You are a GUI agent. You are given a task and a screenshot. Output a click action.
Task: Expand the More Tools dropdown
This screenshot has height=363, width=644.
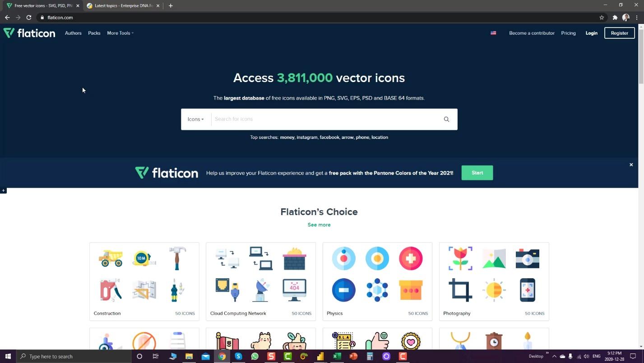click(x=120, y=33)
